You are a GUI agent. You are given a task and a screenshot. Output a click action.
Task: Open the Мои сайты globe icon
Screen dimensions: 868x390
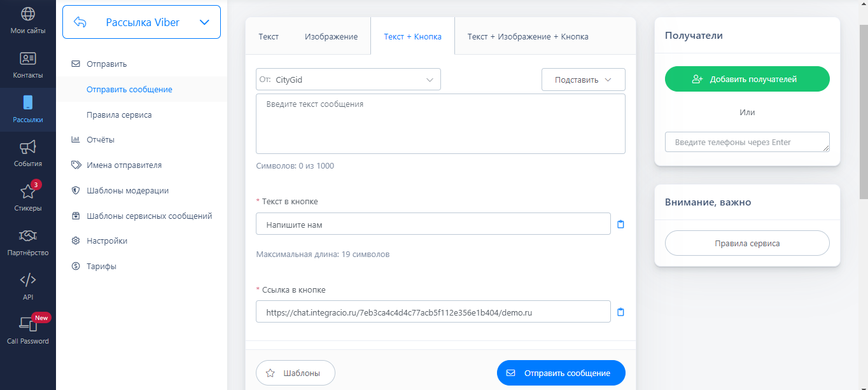[28, 15]
